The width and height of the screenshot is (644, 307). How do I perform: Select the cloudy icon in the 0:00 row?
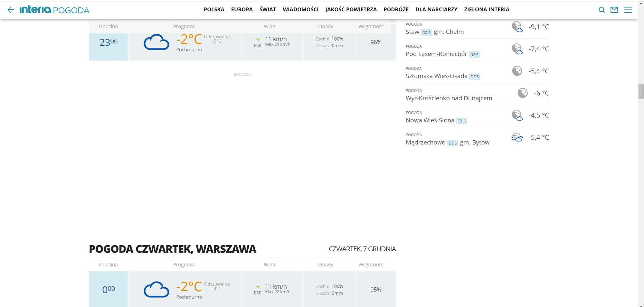(x=156, y=289)
